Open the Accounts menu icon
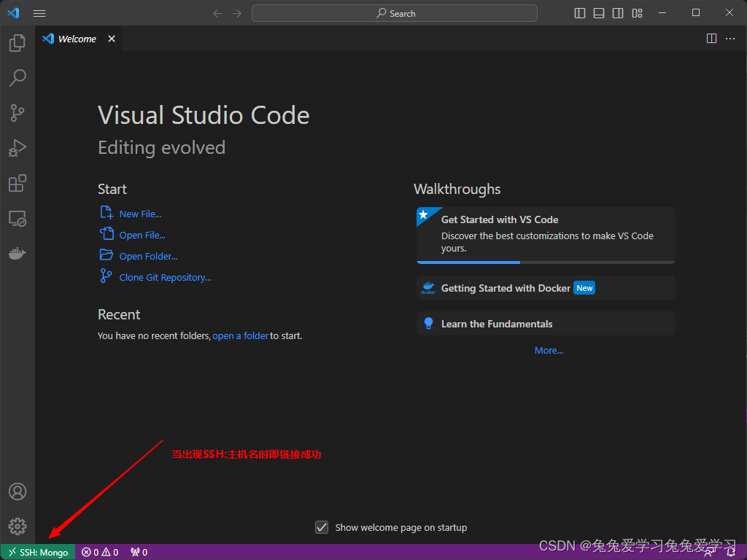Viewport: 747px width, 560px height. (18, 491)
